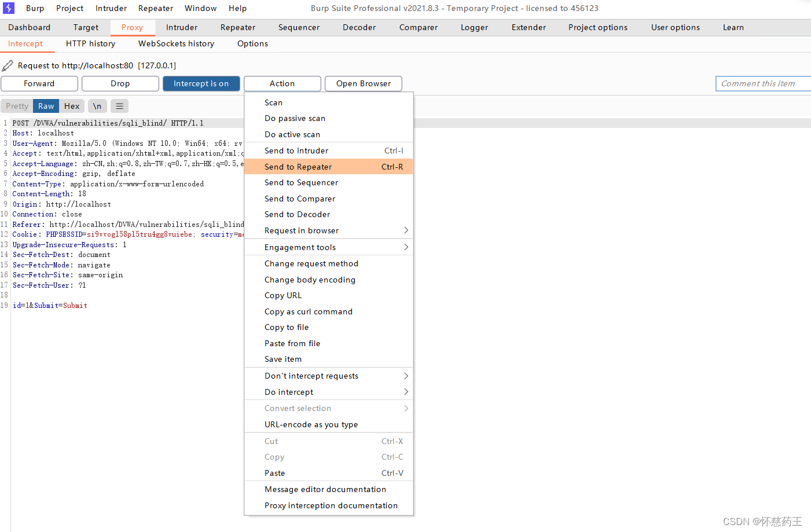Choose Do active scan
Viewport: 811px width, 532px height.
[x=329, y=134]
